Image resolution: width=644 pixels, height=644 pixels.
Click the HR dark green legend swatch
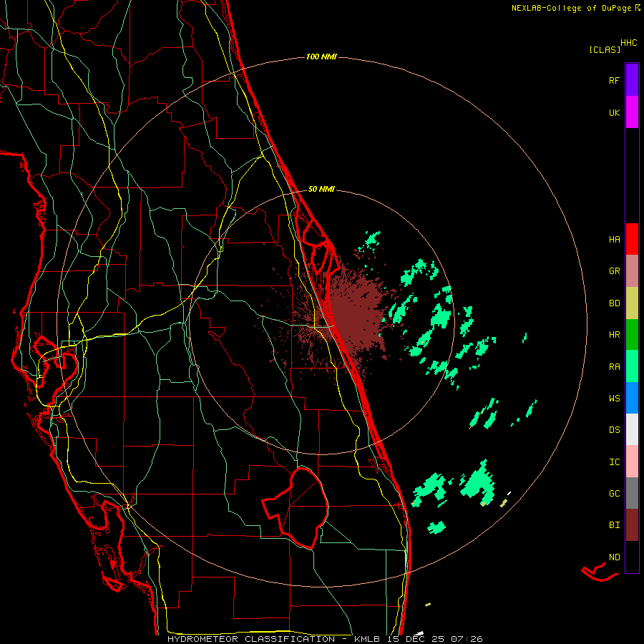tap(632, 335)
